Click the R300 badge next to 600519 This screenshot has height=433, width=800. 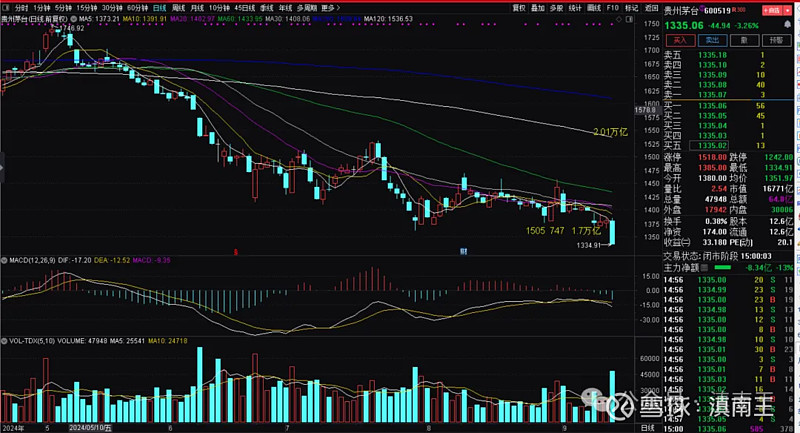(738, 10)
